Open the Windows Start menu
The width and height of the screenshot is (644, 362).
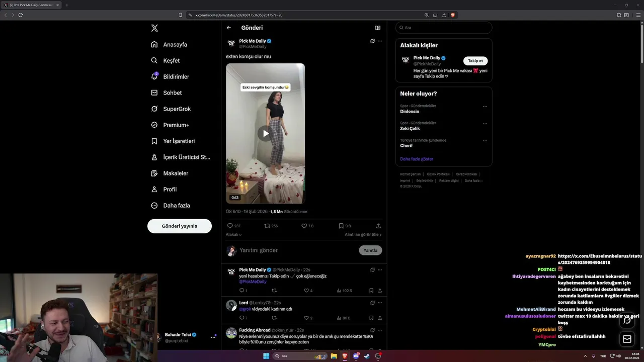(x=266, y=356)
